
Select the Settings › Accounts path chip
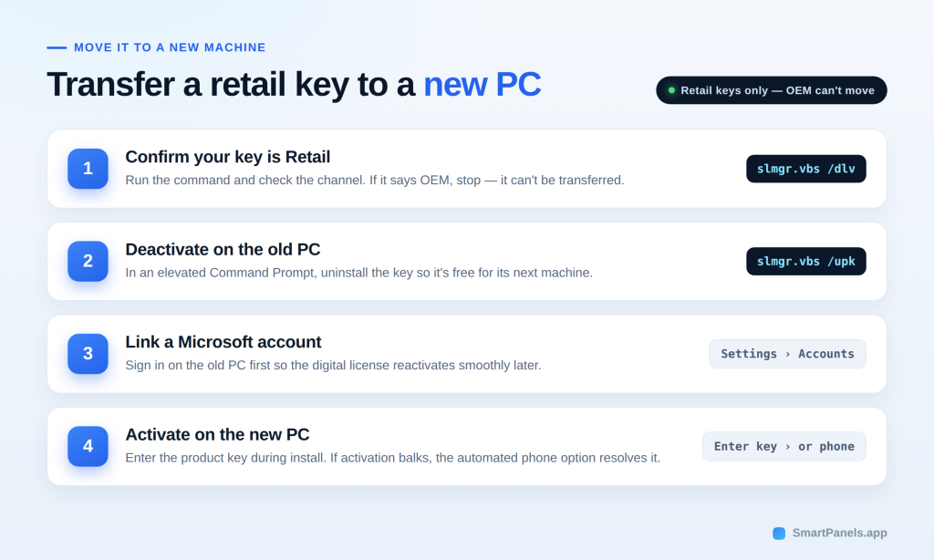[x=787, y=354]
